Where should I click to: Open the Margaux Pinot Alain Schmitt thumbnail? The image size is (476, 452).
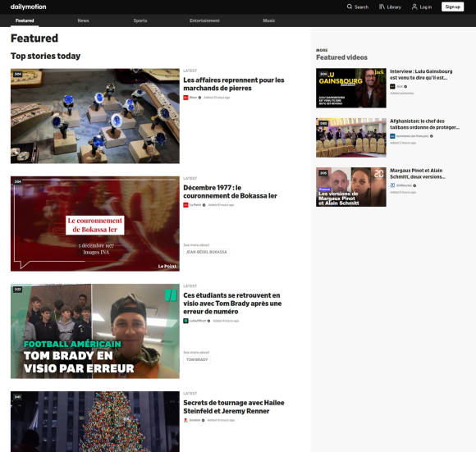[351, 187]
